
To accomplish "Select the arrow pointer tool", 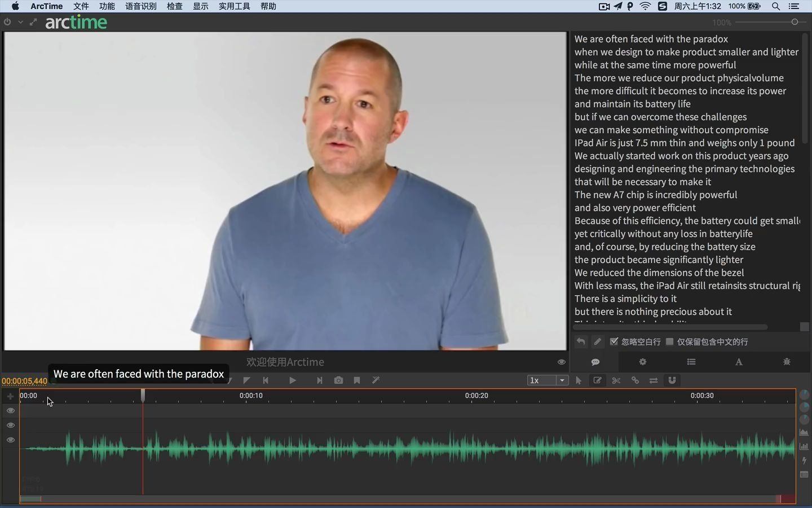I will point(579,380).
